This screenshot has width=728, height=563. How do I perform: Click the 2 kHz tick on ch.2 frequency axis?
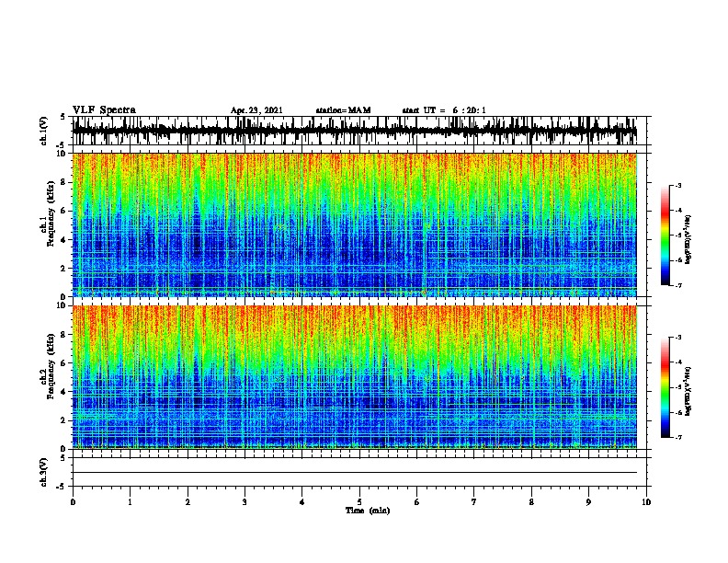(64, 420)
